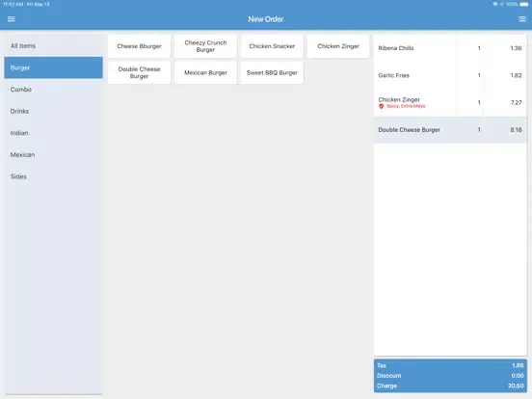The width and height of the screenshot is (532, 399).
Task: Open the Drinks category
Action: point(54,111)
